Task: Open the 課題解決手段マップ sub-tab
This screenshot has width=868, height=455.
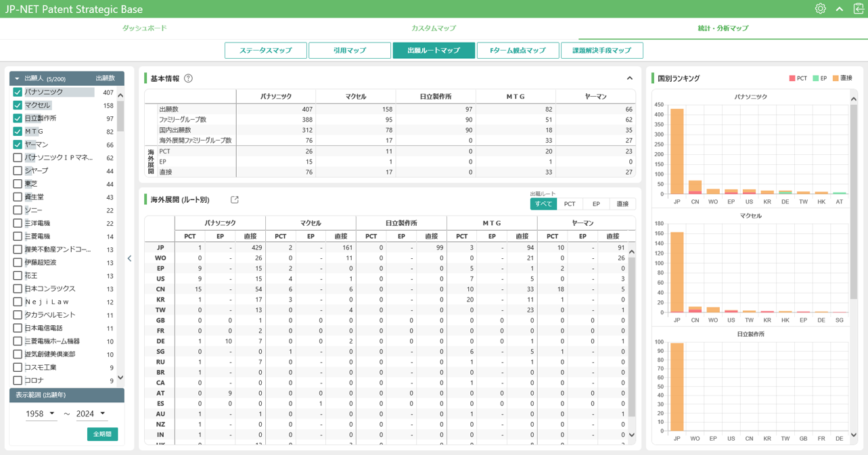Action: click(x=601, y=51)
